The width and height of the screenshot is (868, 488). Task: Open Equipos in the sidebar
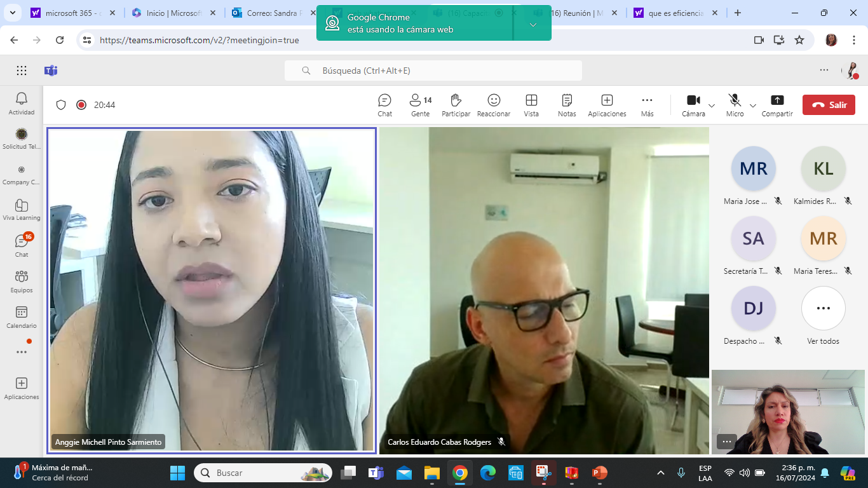tap(22, 281)
